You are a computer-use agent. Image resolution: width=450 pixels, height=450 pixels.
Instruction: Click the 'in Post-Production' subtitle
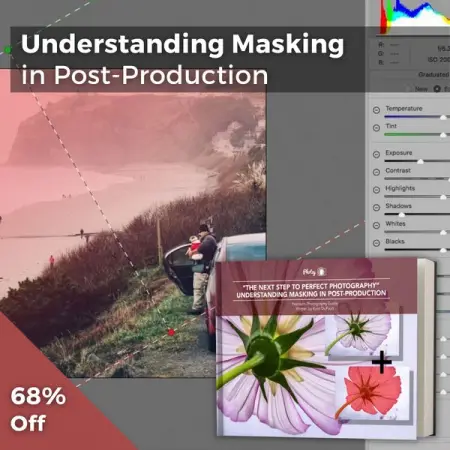click(144, 75)
